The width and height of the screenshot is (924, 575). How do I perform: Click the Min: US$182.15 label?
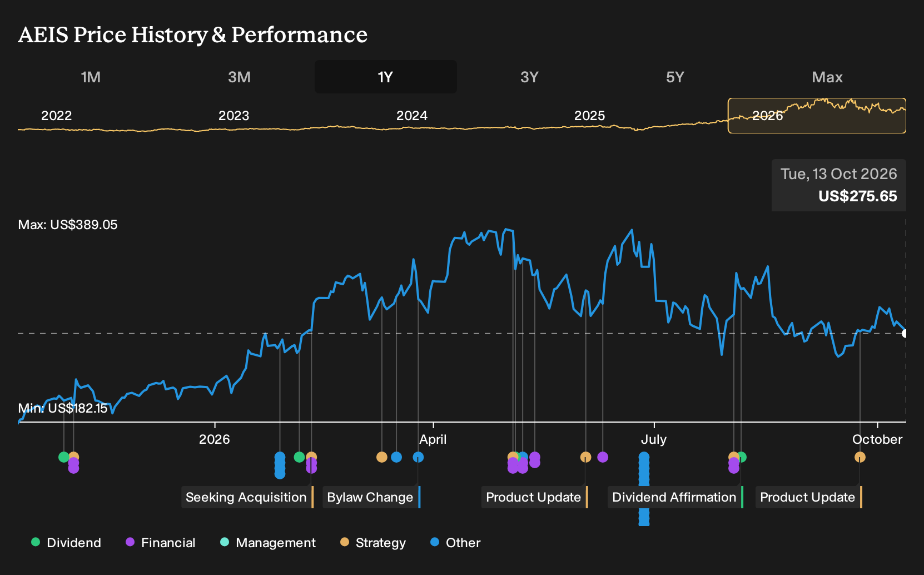click(x=63, y=408)
